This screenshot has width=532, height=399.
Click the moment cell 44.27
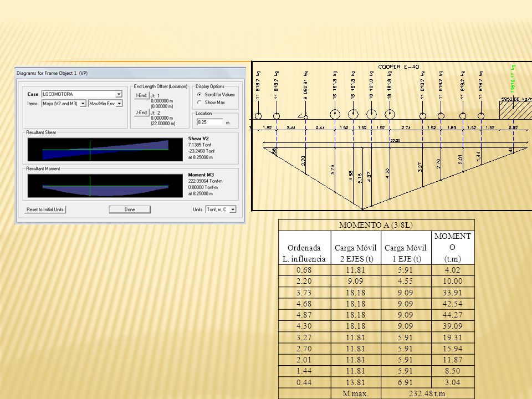[x=453, y=315]
